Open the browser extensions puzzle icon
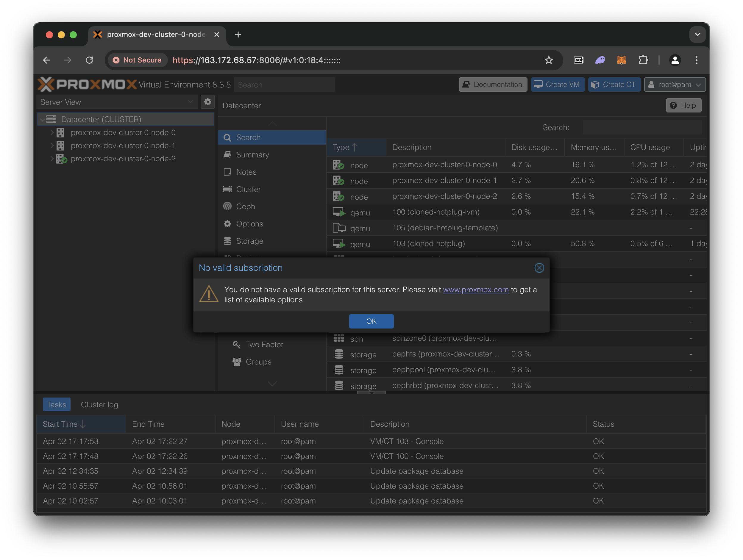The image size is (743, 560). 643,60
